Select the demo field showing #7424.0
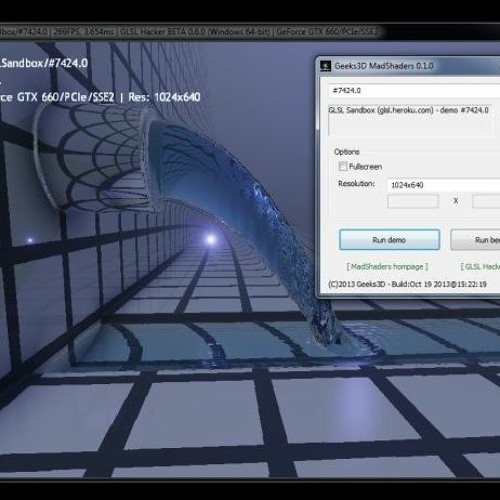 [414, 91]
